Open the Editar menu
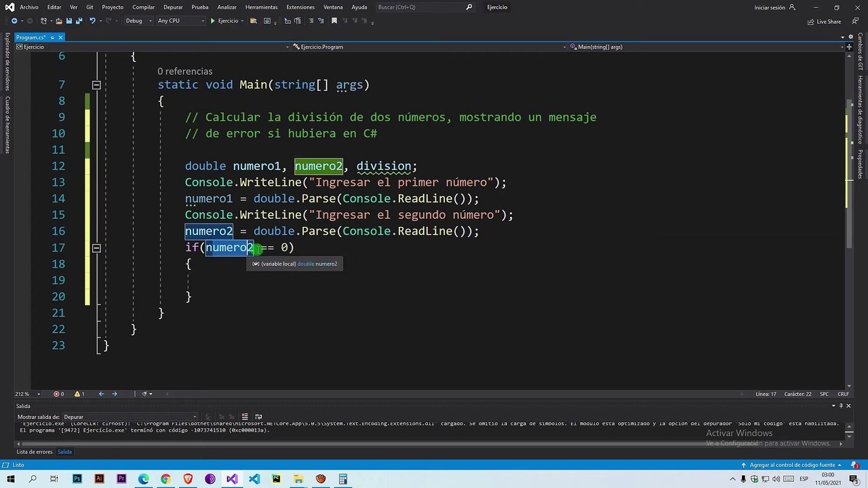 click(54, 7)
